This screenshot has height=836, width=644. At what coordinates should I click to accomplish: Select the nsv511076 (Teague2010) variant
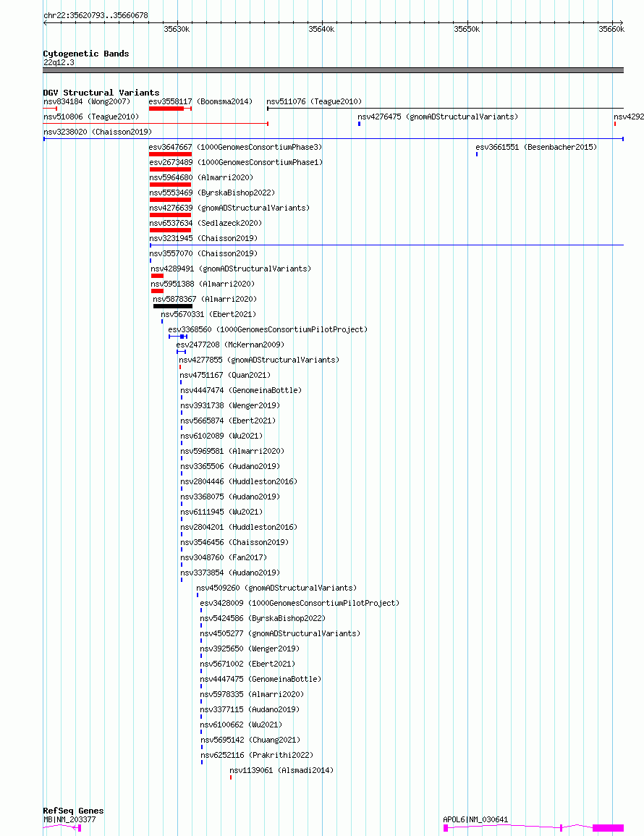[314, 101]
